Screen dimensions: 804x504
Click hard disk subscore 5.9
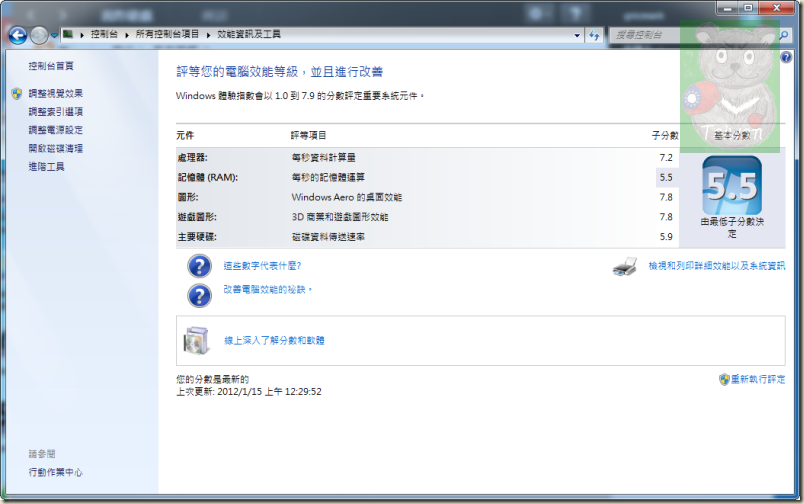click(x=666, y=237)
